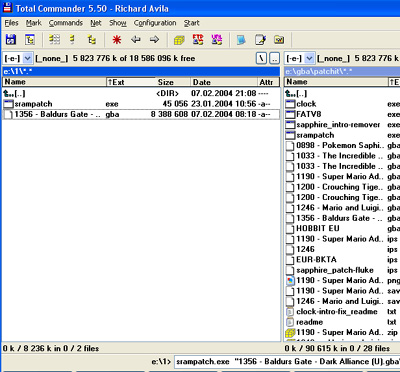
Task: Select FATV8 file in right panel
Action: click(342, 114)
